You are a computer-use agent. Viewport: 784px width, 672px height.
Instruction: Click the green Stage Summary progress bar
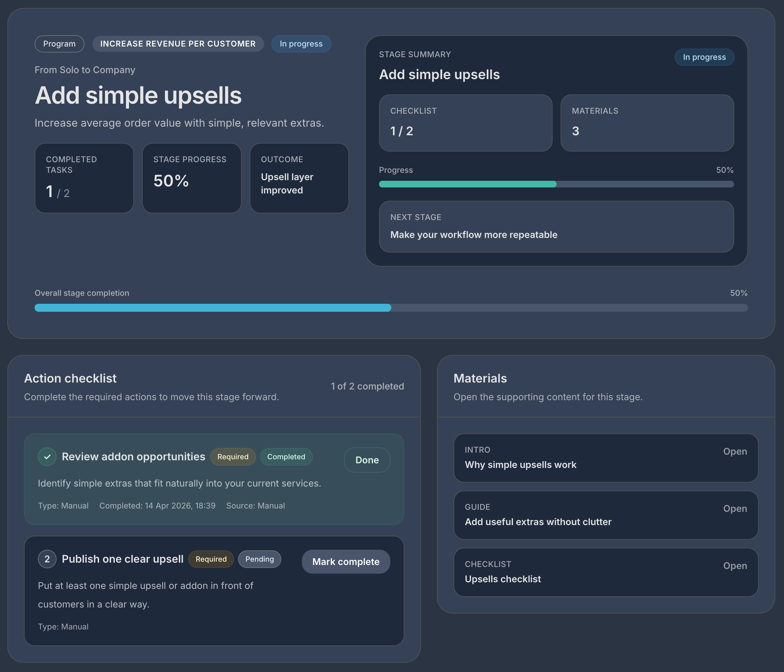point(556,184)
